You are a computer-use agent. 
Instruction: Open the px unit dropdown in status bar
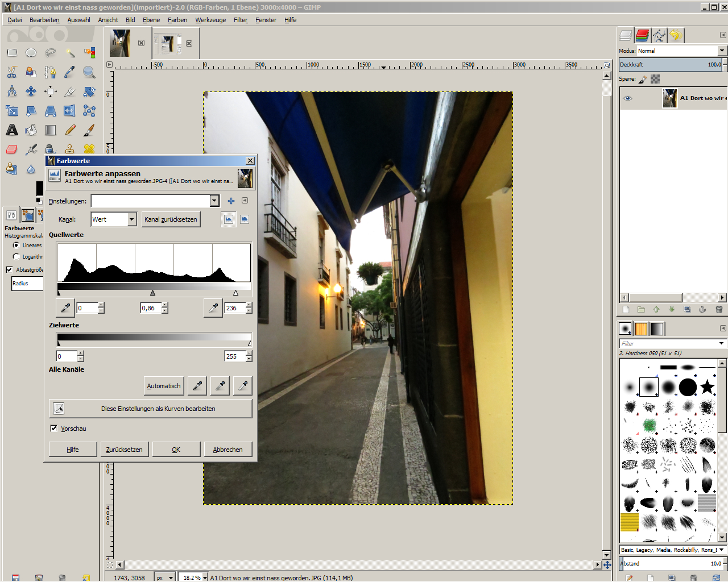tap(171, 577)
